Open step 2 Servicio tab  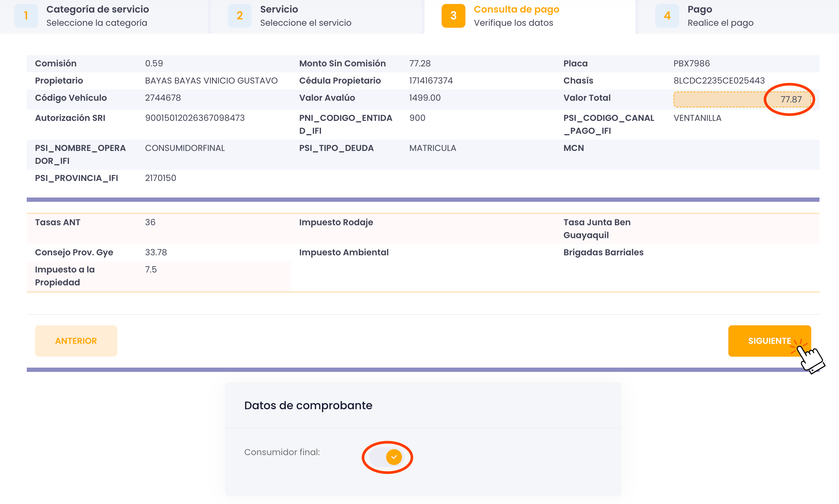(316, 16)
